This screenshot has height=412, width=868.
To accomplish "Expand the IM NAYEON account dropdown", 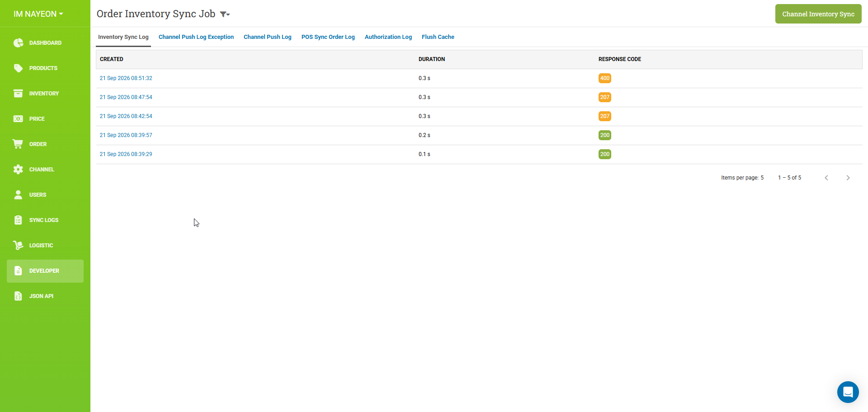I will tap(38, 14).
